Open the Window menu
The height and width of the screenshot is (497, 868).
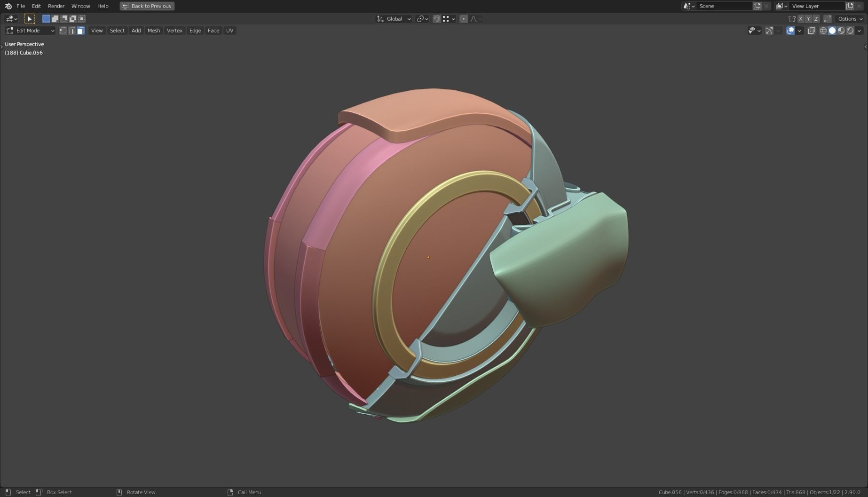(80, 6)
